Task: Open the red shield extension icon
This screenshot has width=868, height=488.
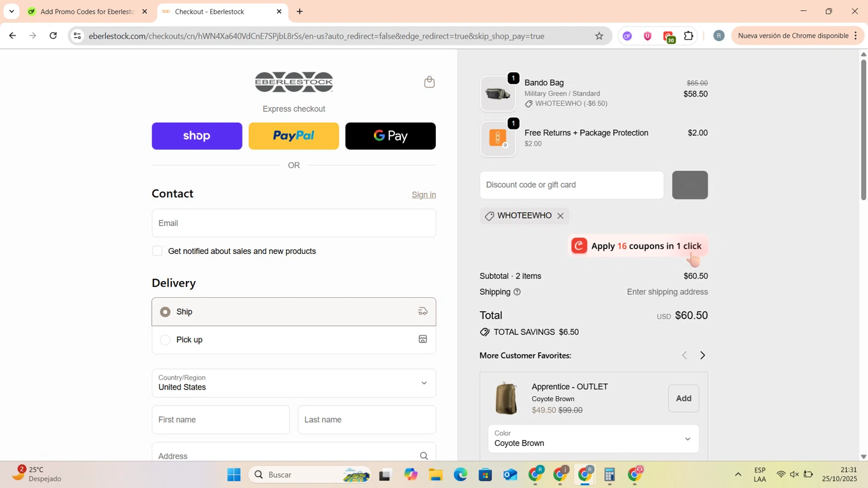Action: click(648, 36)
